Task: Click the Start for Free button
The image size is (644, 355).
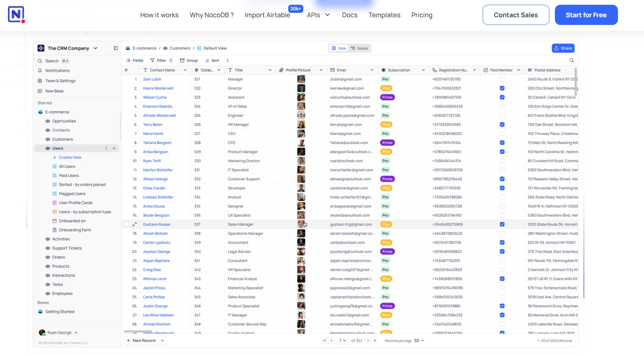Action: tap(586, 15)
